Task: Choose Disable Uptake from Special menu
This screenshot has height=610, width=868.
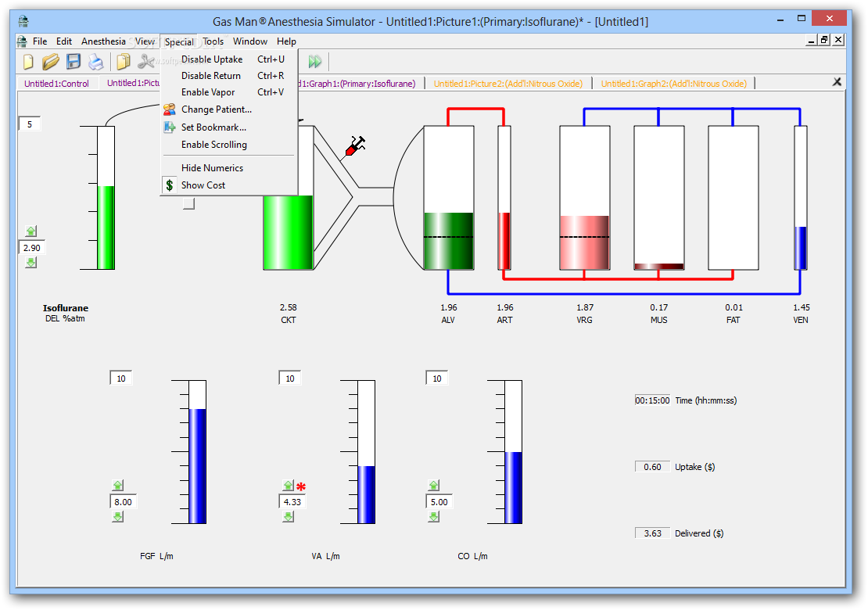Action: (x=229, y=59)
